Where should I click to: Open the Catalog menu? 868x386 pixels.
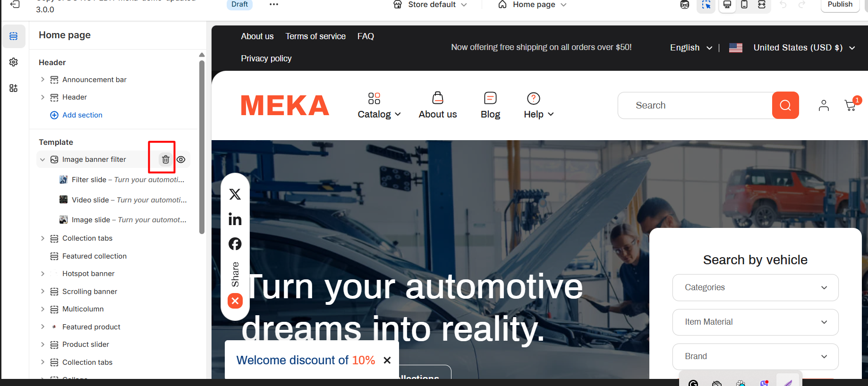pos(379,106)
